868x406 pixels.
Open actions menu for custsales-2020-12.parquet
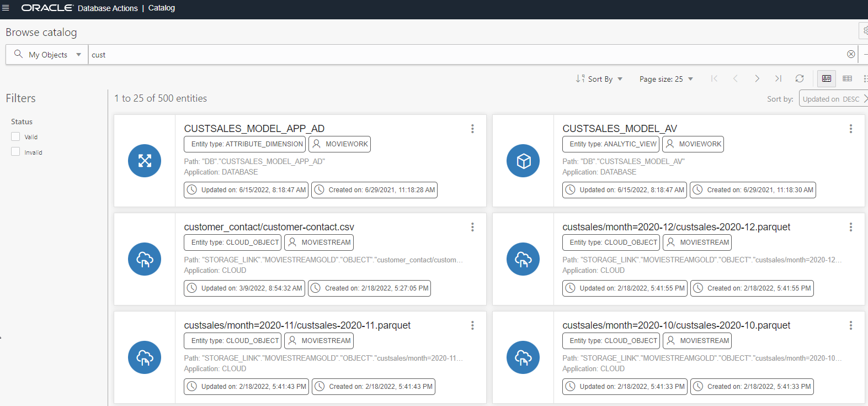[x=851, y=227]
